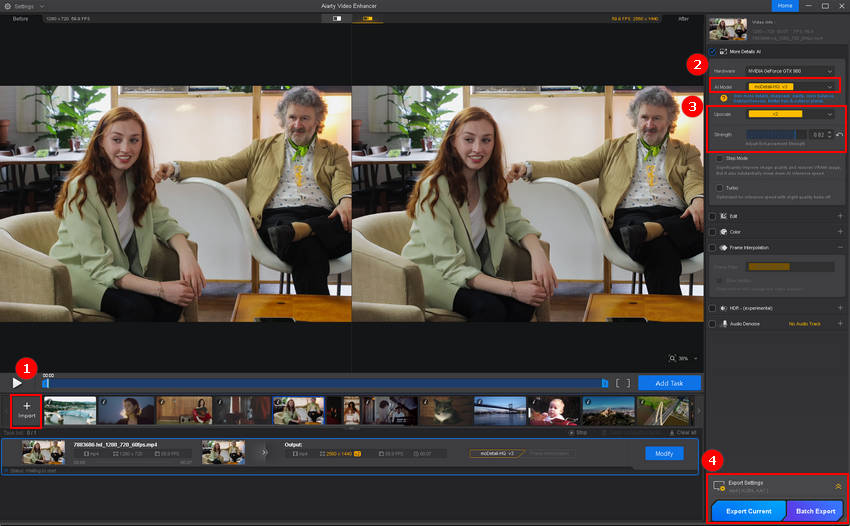Click the Frame Interpolation icon

pyautogui.click(x=723, y=248)
